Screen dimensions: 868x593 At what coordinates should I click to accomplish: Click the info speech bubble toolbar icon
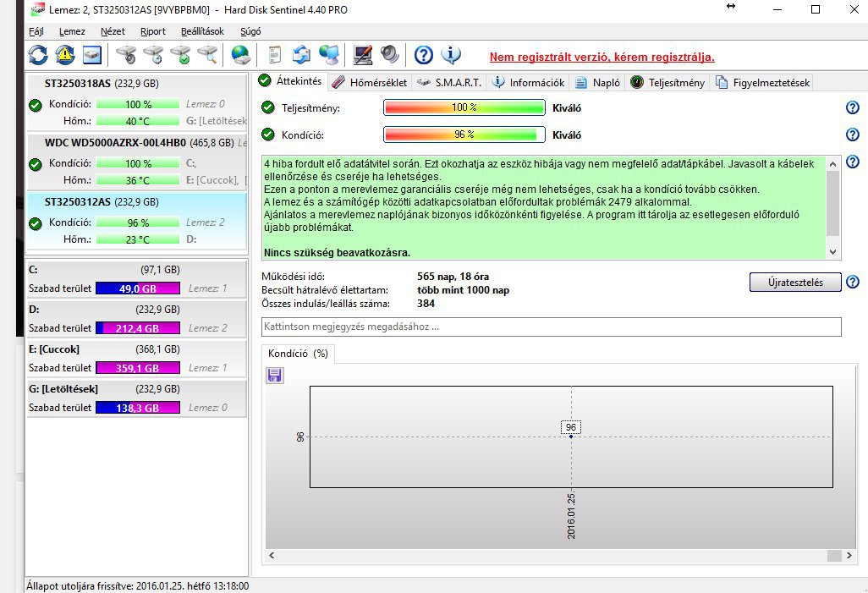451,55
